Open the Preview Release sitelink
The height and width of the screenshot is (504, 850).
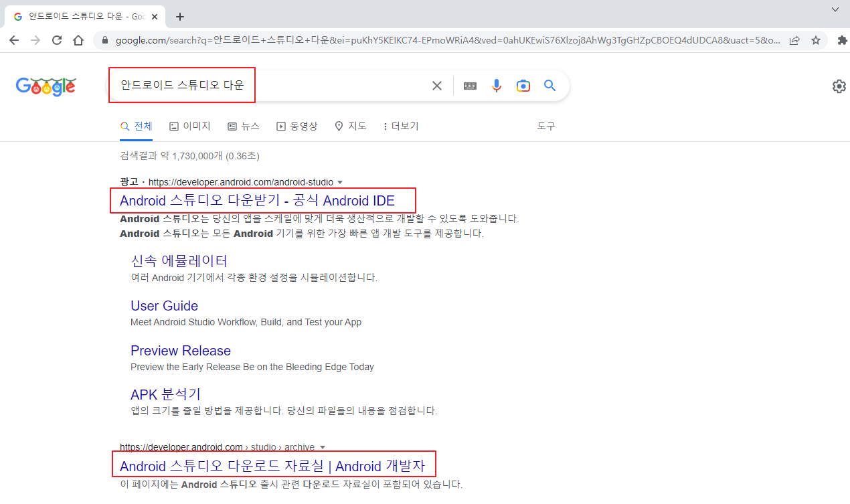[x=181, y=351]
